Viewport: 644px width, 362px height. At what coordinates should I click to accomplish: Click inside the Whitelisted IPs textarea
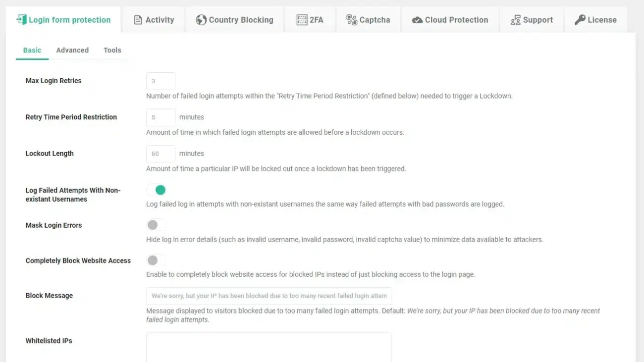click(268, 347)
